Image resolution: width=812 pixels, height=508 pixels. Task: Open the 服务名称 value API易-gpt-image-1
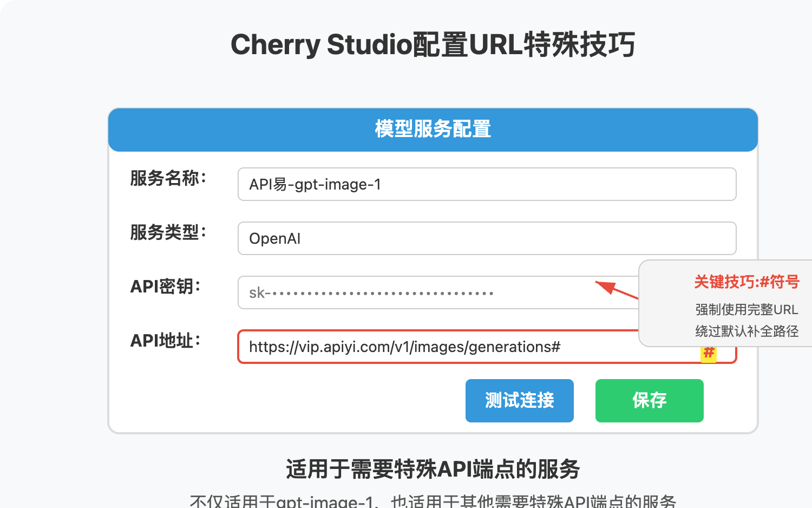[x=486, y=184]
